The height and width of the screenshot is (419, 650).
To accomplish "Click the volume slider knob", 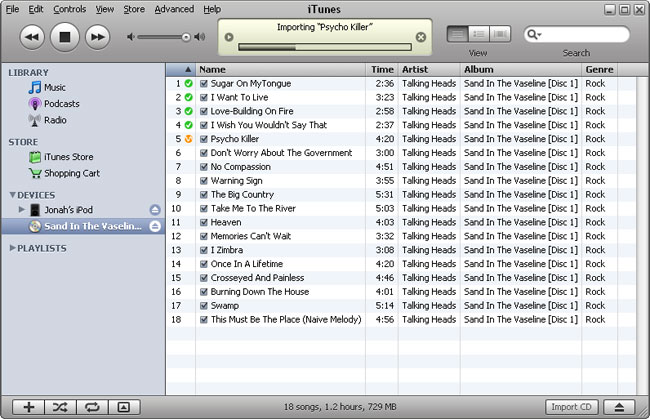I will [186, 37].
